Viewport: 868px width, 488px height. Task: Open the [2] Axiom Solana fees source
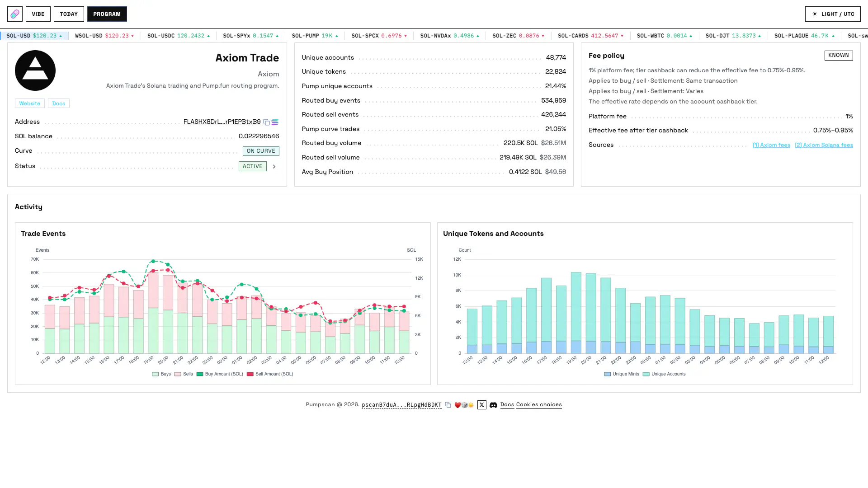click(824, 145)
